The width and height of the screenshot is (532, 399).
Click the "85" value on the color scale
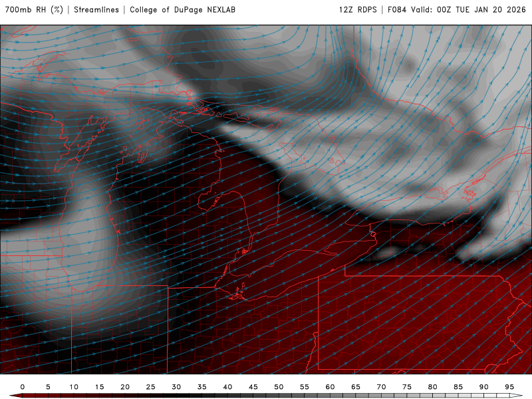click(458, 387)
